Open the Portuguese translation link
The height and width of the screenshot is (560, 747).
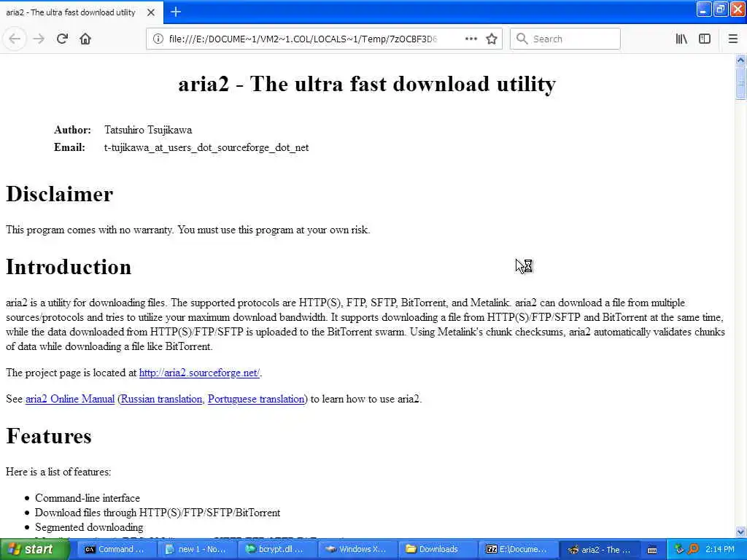[256, 399]
